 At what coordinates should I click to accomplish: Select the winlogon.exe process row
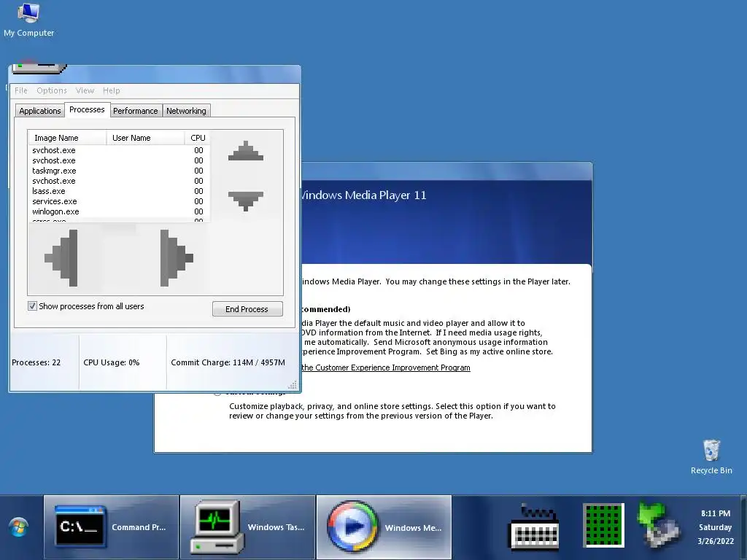(x=119, y=211)
